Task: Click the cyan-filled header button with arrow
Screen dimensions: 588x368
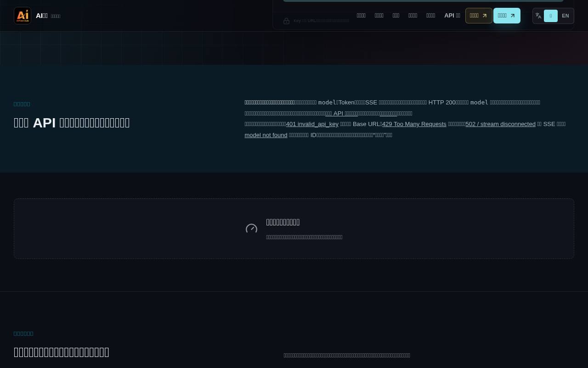Action: pyautogui.click(x=507, y=16)
